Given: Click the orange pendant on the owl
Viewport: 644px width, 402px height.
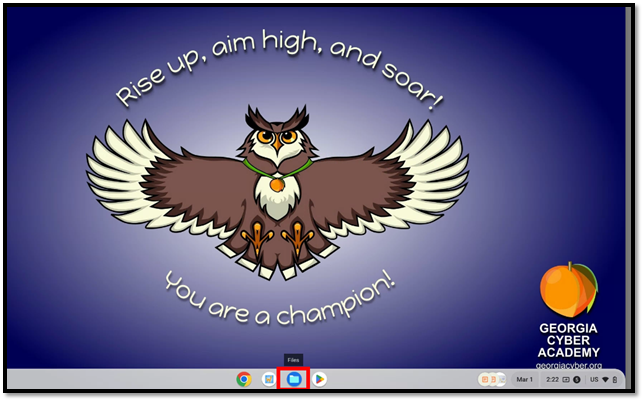Looking at the screenshot, I should pyautogui.click(x=277, y=184).
